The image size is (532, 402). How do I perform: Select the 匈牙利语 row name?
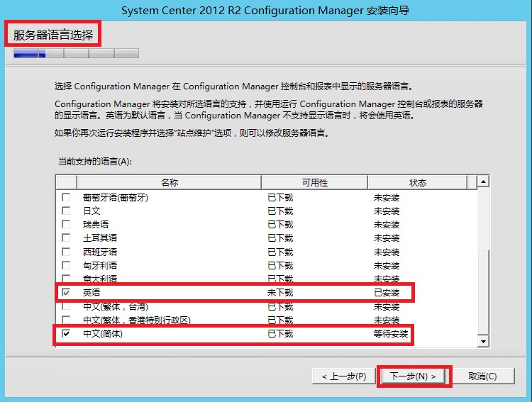[100, 266]
